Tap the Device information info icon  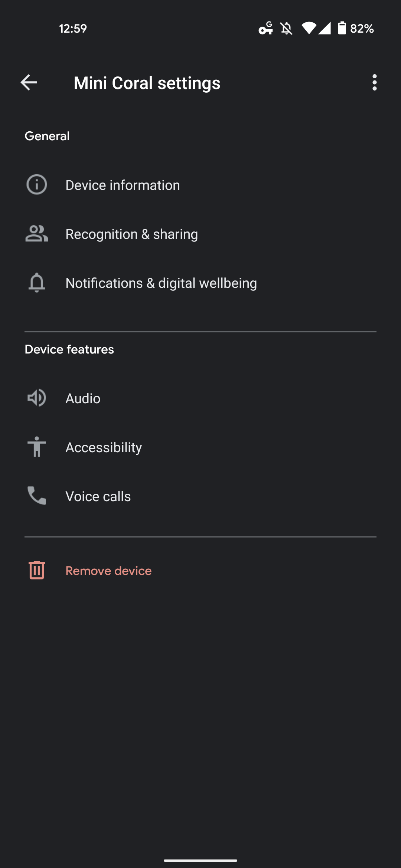click(37, 185)
